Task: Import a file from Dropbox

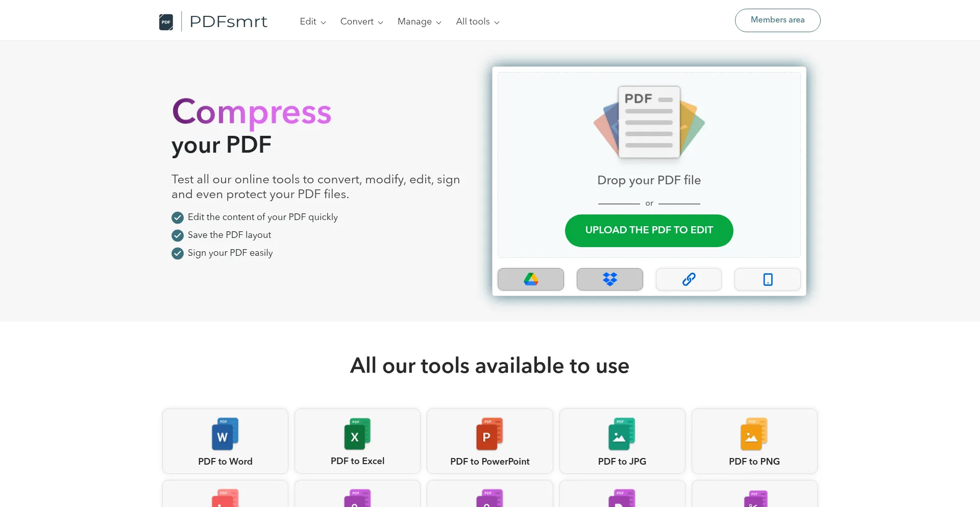Action: click(x=609, y=279)
